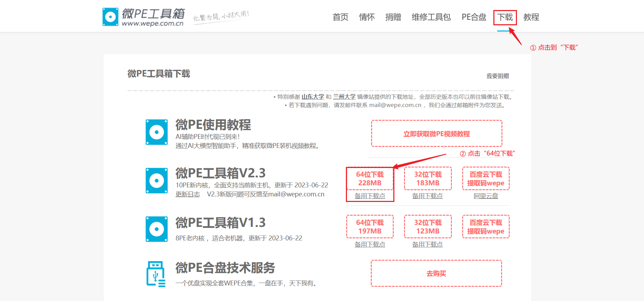Open the 情怀 navigation item
The height and width of the screenshot is (301, 644).
point(367,17)
